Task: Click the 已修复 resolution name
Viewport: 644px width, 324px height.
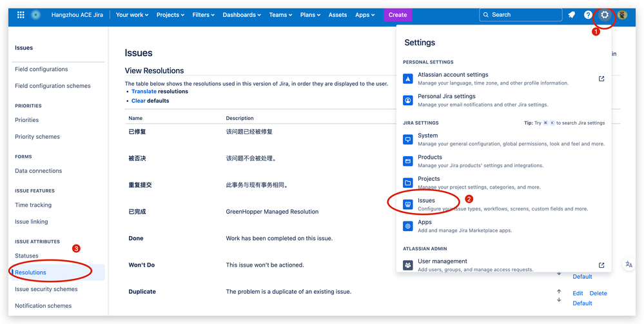Action: (137, 132)
